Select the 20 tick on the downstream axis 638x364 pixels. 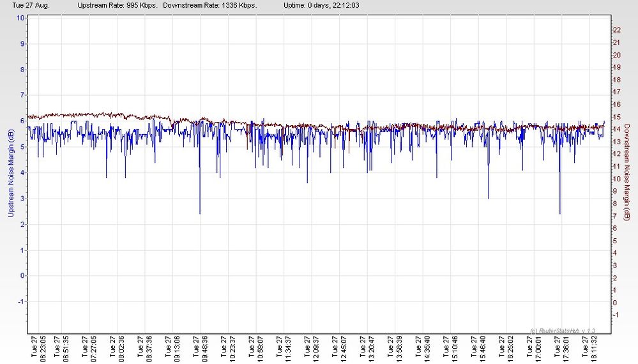click(x=617, y=55)
